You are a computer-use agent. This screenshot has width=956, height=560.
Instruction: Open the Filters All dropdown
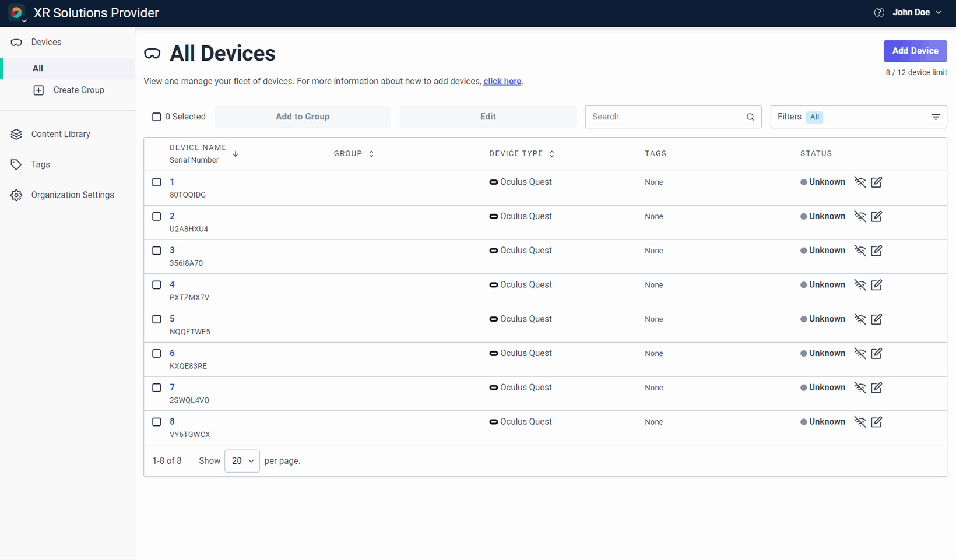pos(858,117)
